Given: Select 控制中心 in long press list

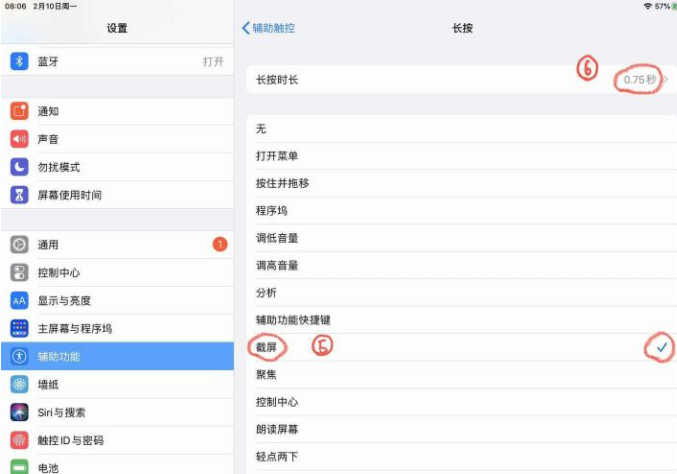Looking at the screenshot, I should point(461,402).
